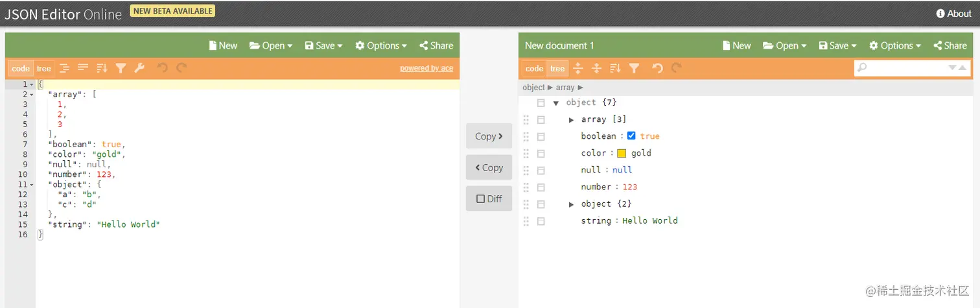
Task: Undo icon in left panel toolbar
Action: [x=163, y=68]
